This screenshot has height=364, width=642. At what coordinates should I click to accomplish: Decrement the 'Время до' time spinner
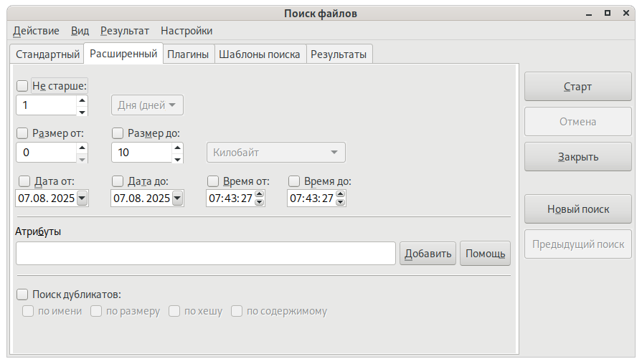click(341, 202)
